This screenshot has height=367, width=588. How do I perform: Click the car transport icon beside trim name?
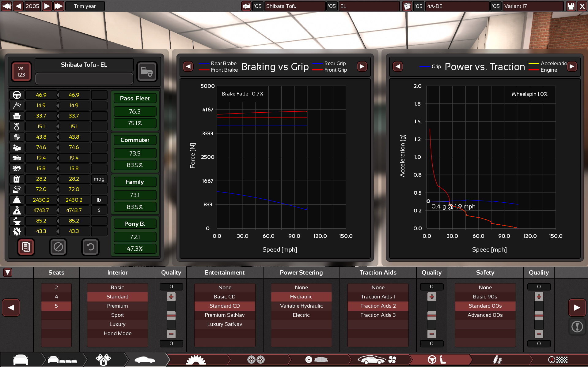[x=147, y=72]
